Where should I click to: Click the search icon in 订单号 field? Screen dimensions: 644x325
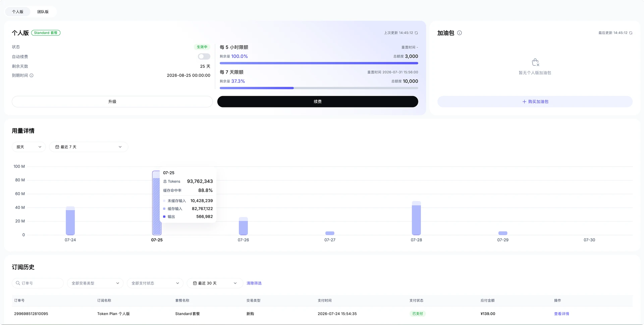[x=18, y=283]
